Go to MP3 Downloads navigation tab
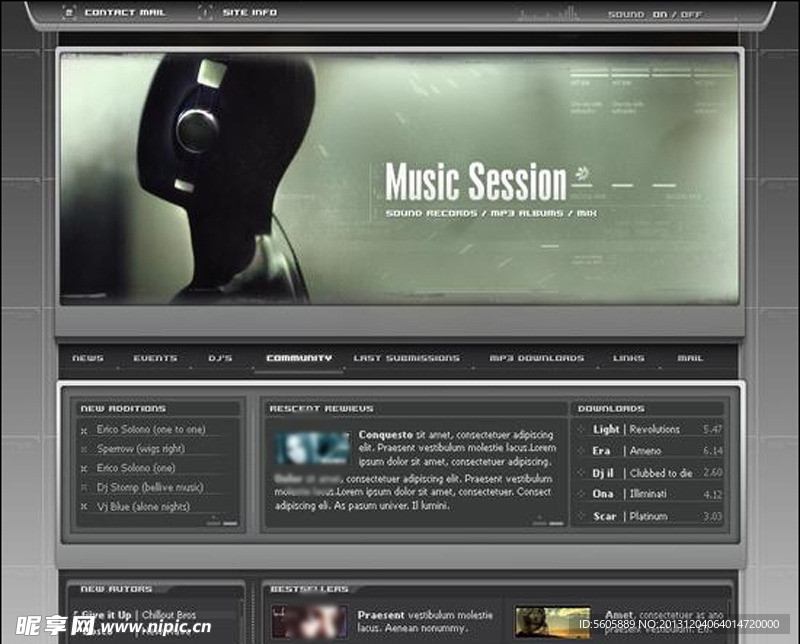800x644 pixels. click(x=536, y=358)
